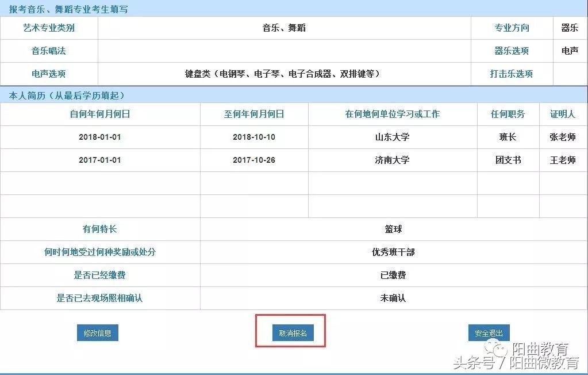Select the 电声选项 keyboard category text
Image resolution: width=588 pixels, height=375 pixels.
(284, 74)
